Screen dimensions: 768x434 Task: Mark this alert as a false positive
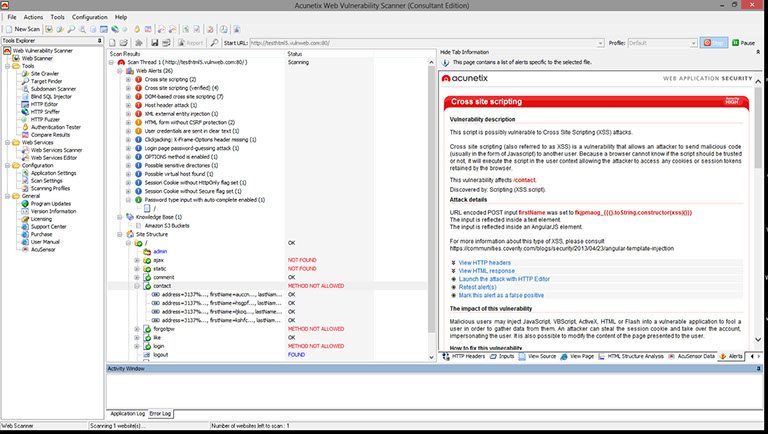pyautogui.click(x=501, y=295)
